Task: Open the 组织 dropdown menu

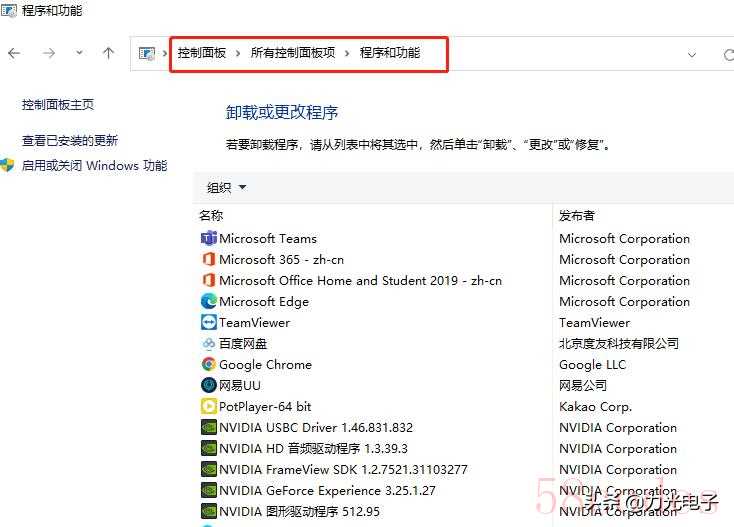Action: click(x=226, y=188)
